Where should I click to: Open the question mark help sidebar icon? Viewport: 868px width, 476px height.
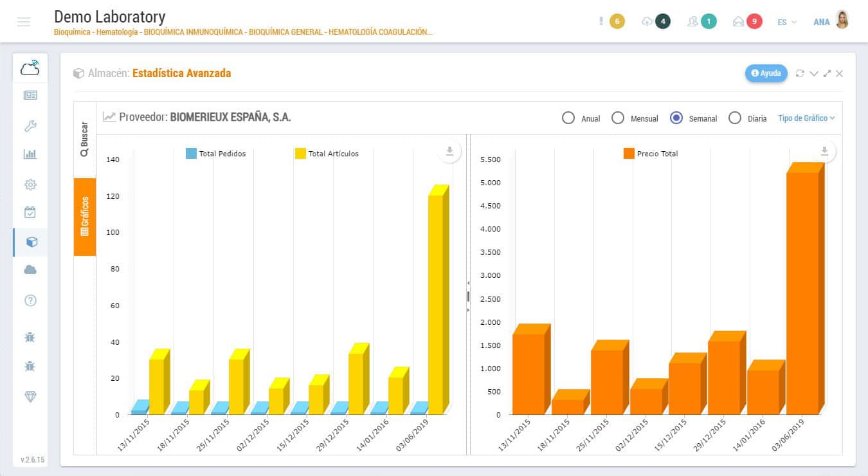point(30,300)
